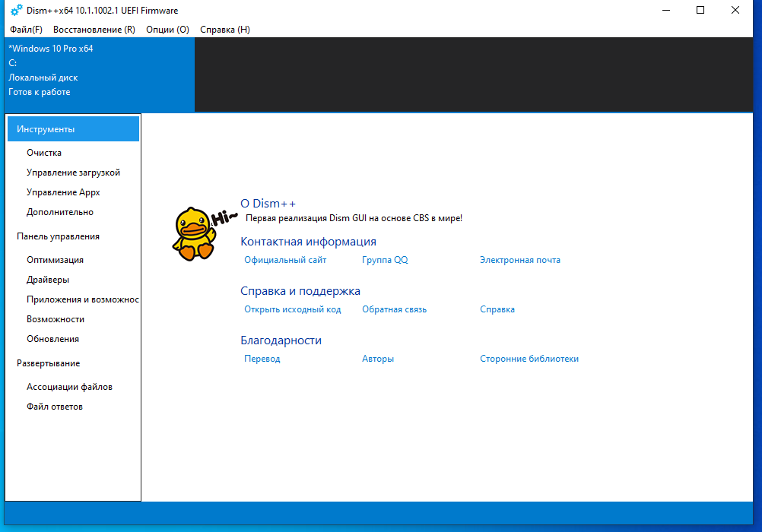Select Дополнительно in the sidebar
Viewport: 762px width, 532px height.
click(x=60, y=212)
